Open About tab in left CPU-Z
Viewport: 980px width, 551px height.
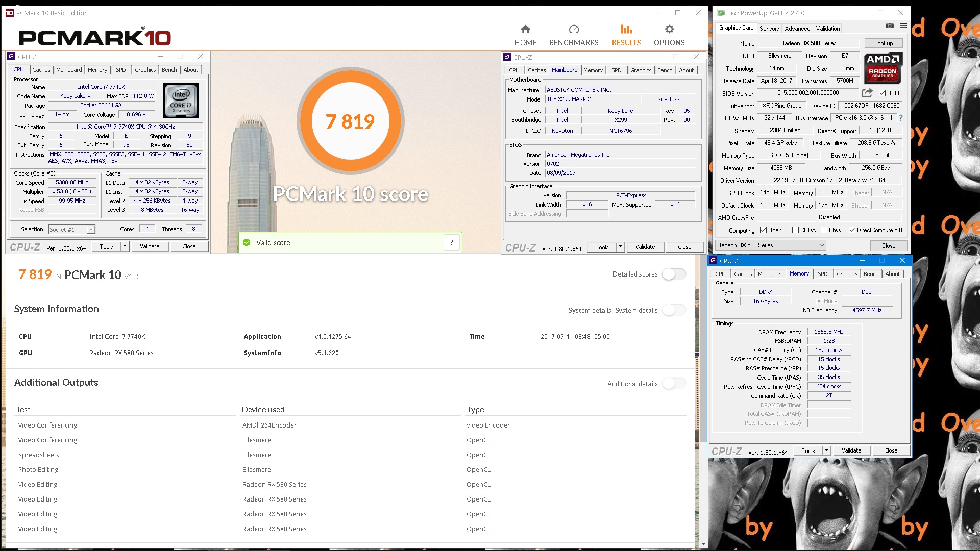[x=191, y=70]
